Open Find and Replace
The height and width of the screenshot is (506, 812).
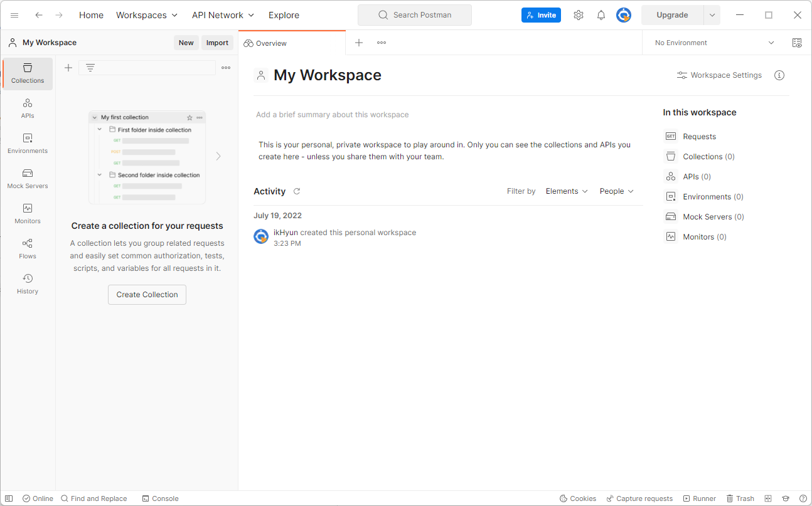(x=93, y=498)
